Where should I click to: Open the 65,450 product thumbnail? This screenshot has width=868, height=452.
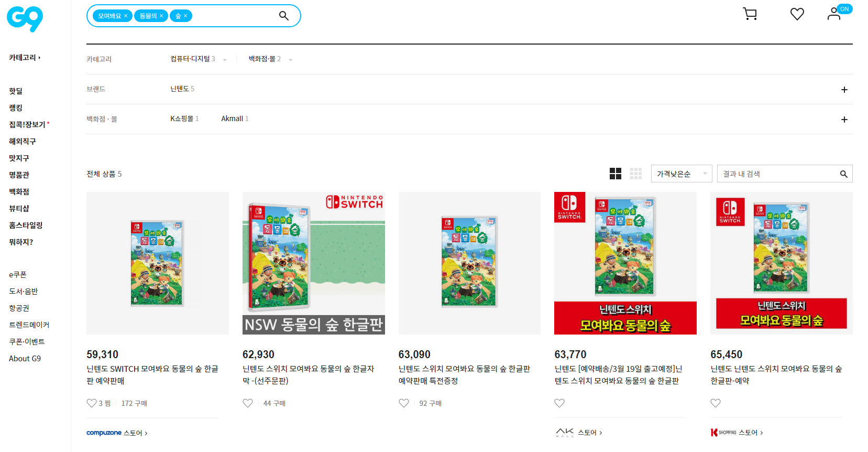(x=782, y=263)
